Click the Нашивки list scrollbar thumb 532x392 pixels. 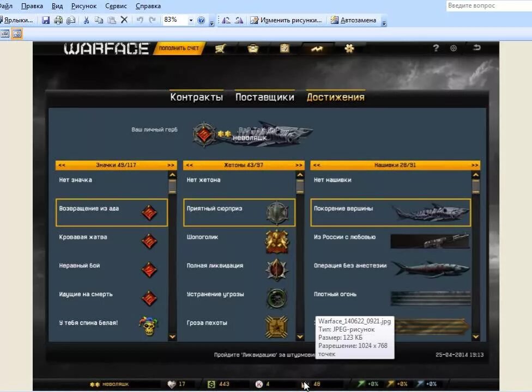point(476,186)
